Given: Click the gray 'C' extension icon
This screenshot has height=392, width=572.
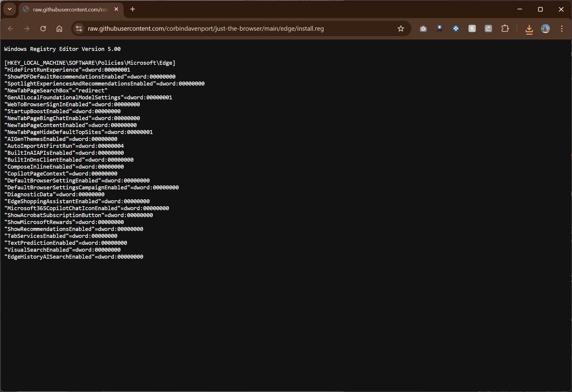Looking at the screenshot, I should pyautogui.click(x=488, y=29).
